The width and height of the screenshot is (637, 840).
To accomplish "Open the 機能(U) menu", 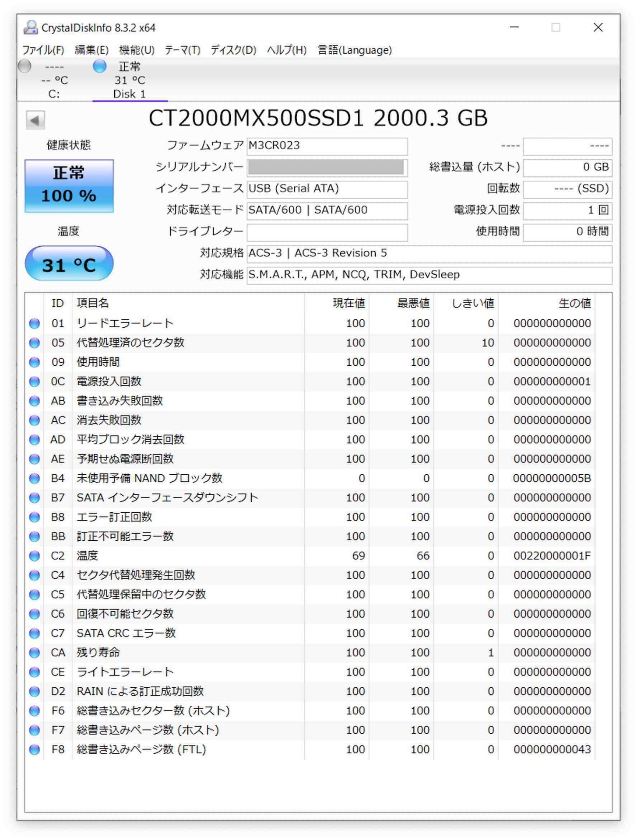I will [137, 50].
